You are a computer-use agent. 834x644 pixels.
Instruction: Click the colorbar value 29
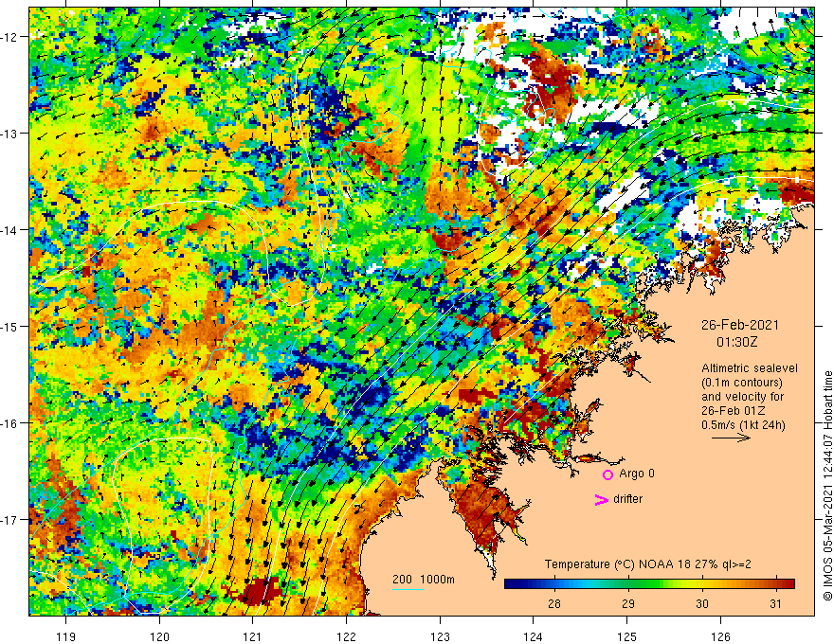click(x=628, y=603)
